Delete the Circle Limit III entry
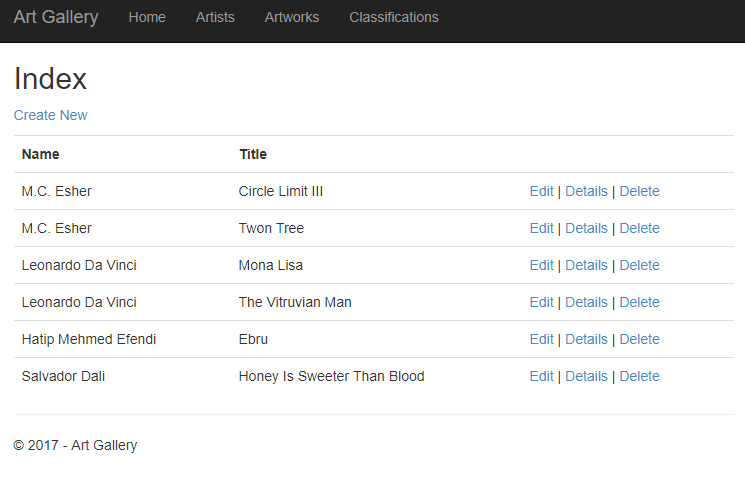Image resolution: width=745 pixels, height=488 pixels. 640,191
